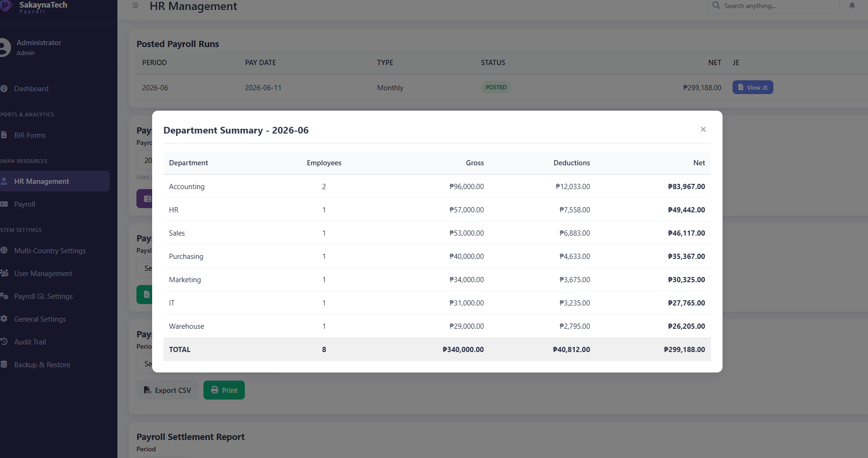Click the search magnifier icon
The width and height of the screenshot is (868, 458).
(716, 6)
